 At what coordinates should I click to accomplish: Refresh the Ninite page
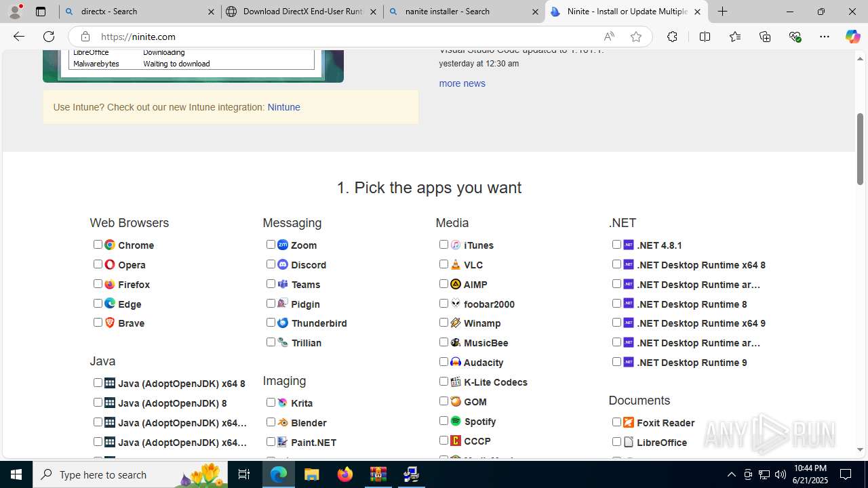point(49,37)
